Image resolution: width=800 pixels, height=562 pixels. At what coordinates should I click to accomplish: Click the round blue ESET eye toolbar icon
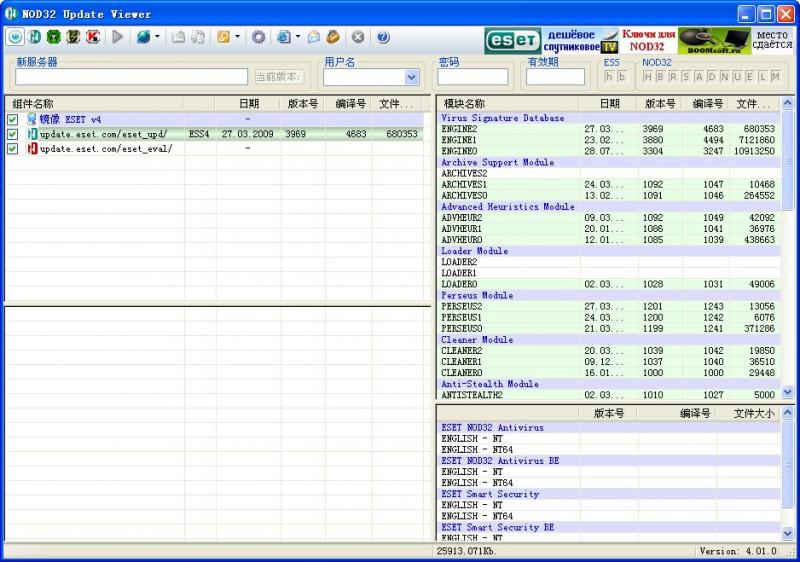[x=15, y=37]
